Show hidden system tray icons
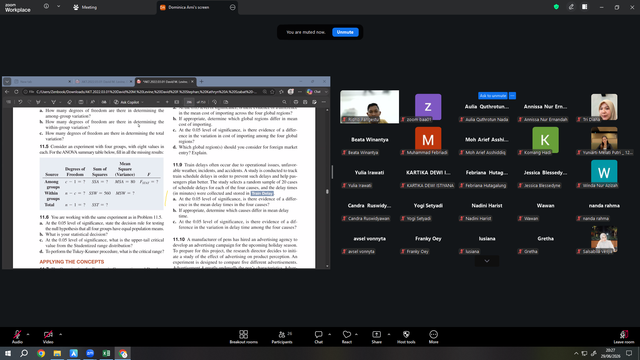 click(576, 353)
